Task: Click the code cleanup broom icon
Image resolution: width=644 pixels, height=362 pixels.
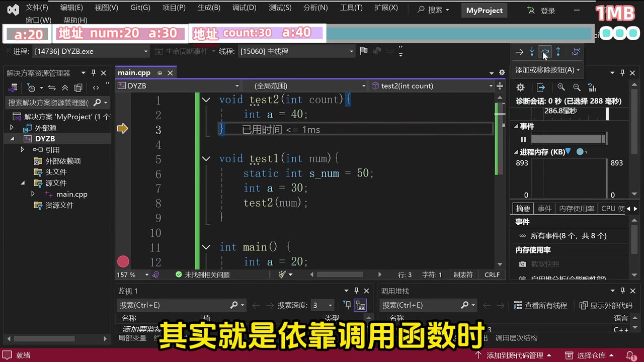Action: click(282, 275)
